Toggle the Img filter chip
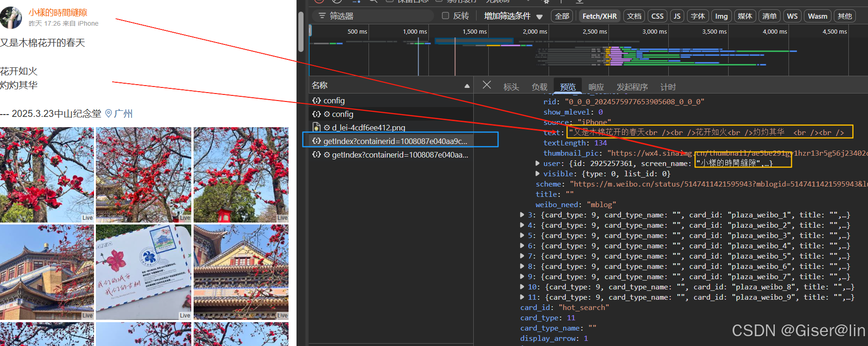 pyautogui.click(x=722, y=16)
